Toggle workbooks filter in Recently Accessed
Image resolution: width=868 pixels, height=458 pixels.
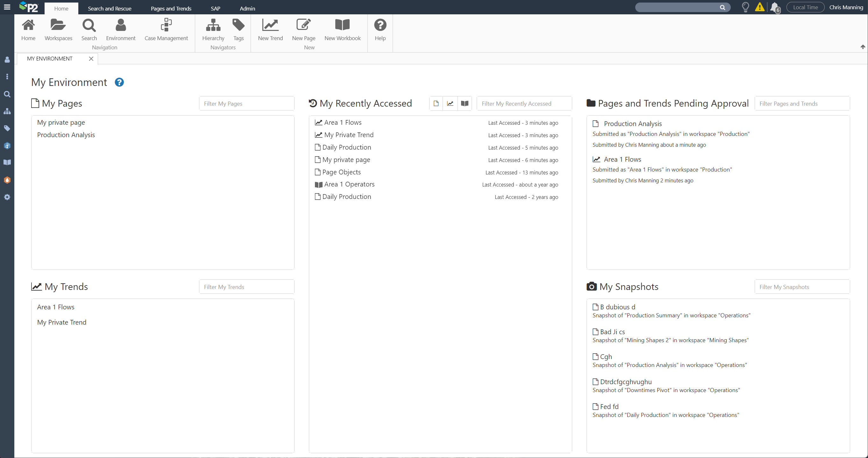tap(464, 103)
